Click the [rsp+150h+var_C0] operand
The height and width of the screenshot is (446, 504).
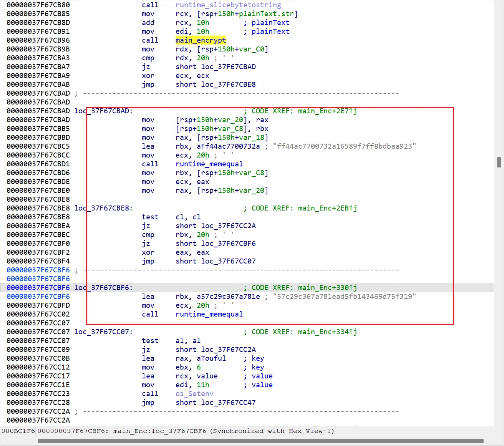232,49
